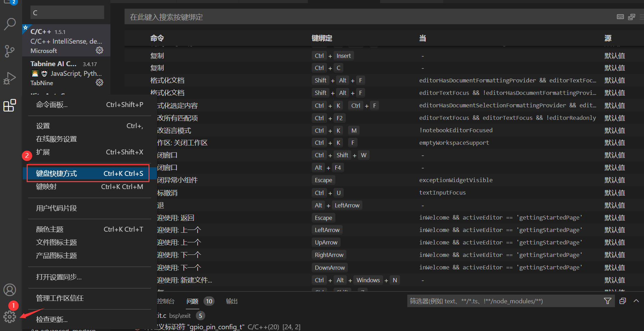The image size is (644, 331).
Task: Click the Alt+LeftArrow keybinding cell
Action: coord(337,205)
